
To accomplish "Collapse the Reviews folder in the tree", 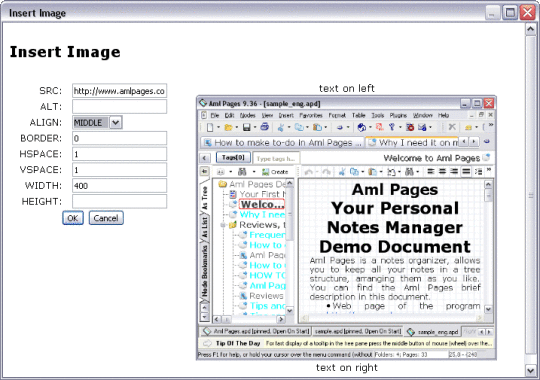I will [x=223, y=225].
